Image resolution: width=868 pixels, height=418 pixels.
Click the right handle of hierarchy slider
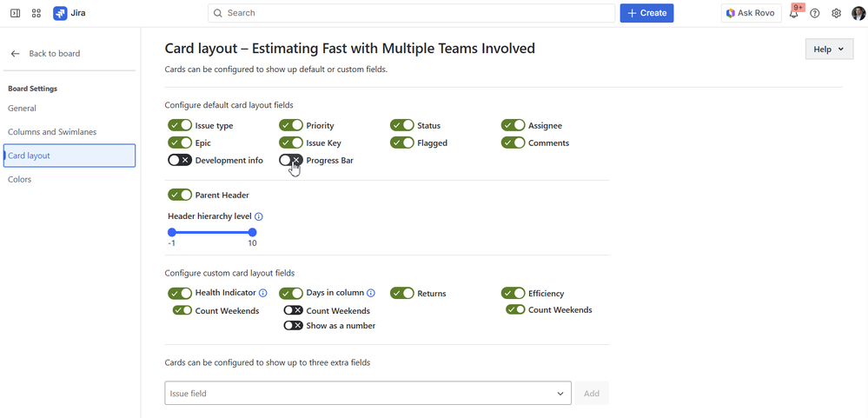click(x=252, y=232)
